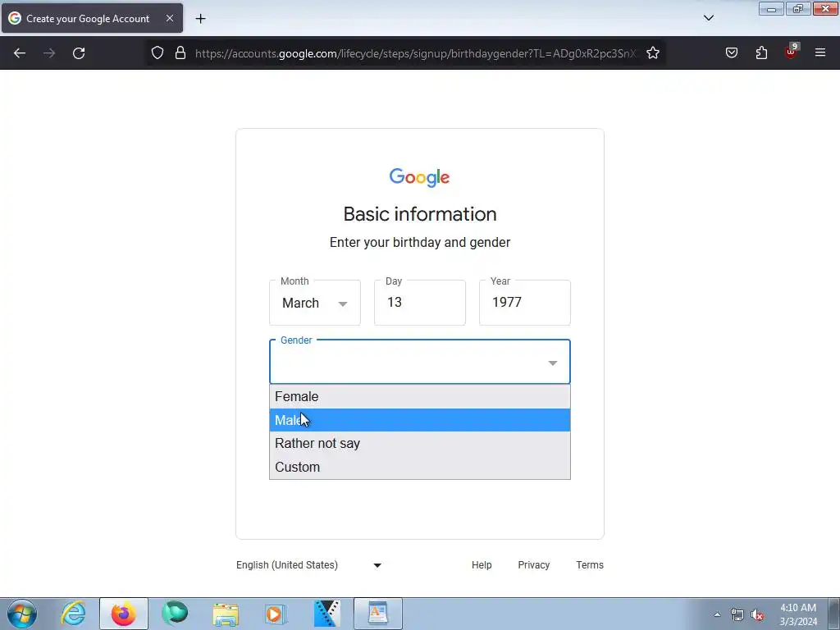
Task: Open the Pocket save icon
Action: (731, 53)
